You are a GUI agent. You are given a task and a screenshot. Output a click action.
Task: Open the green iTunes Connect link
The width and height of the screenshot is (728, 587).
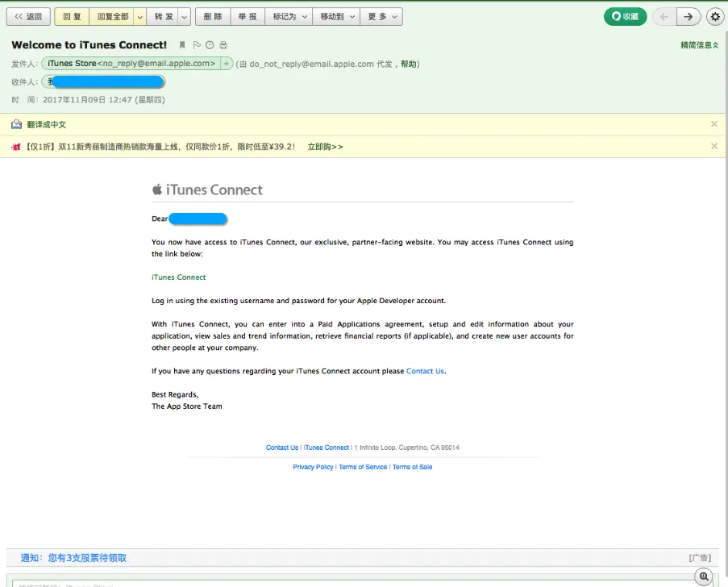pyautogui.click(x=179, y=277)
